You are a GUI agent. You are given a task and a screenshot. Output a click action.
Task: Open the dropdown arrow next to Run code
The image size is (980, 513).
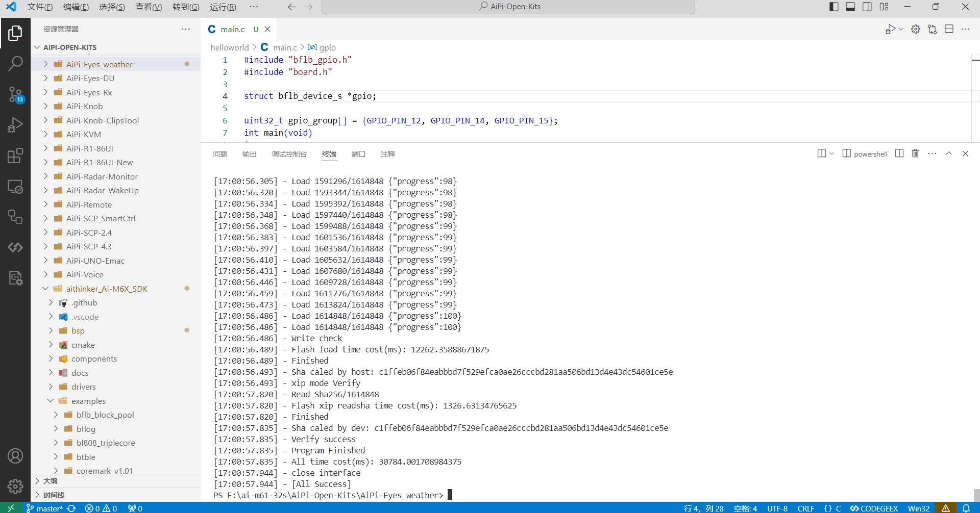(901, 29)
